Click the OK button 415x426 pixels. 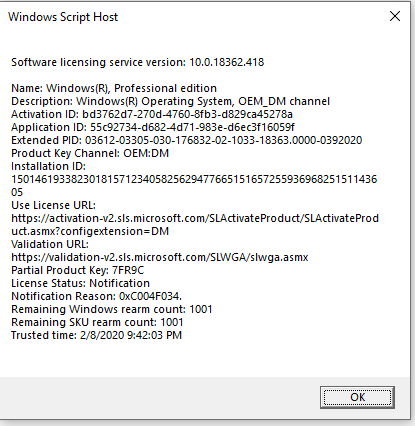[x=357, y=397]
